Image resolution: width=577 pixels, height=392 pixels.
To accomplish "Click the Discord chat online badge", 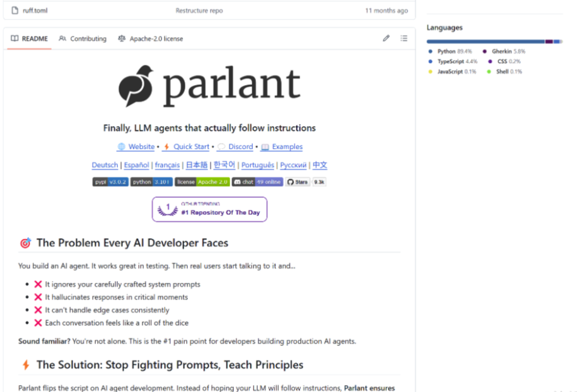I will point(257,182).
